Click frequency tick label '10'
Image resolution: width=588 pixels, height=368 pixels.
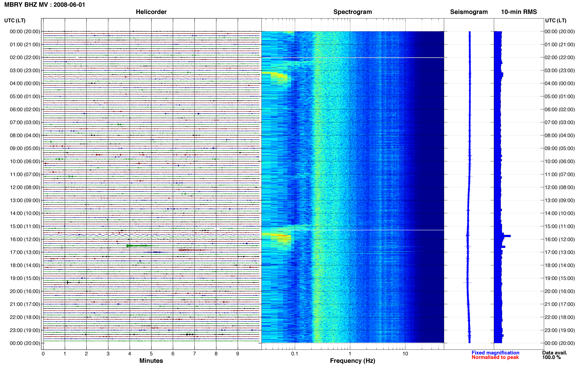(x=405, y=354)
